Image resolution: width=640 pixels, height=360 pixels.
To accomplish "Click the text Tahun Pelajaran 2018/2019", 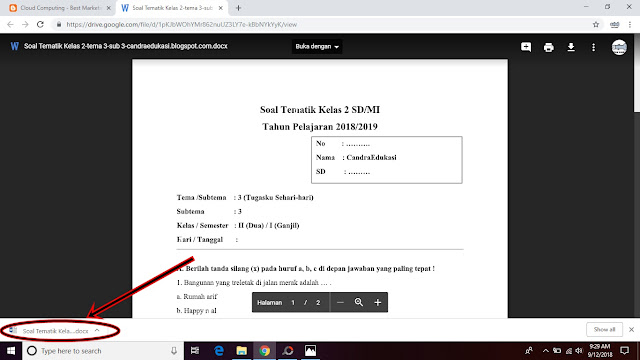I will point(320,127).
